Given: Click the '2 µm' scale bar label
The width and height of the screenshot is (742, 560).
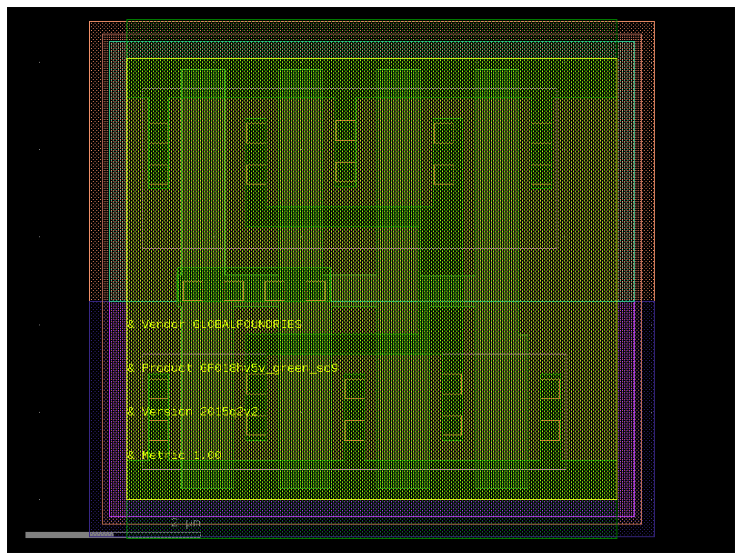Looking at the screenshot, I should (x=186, y=523).
